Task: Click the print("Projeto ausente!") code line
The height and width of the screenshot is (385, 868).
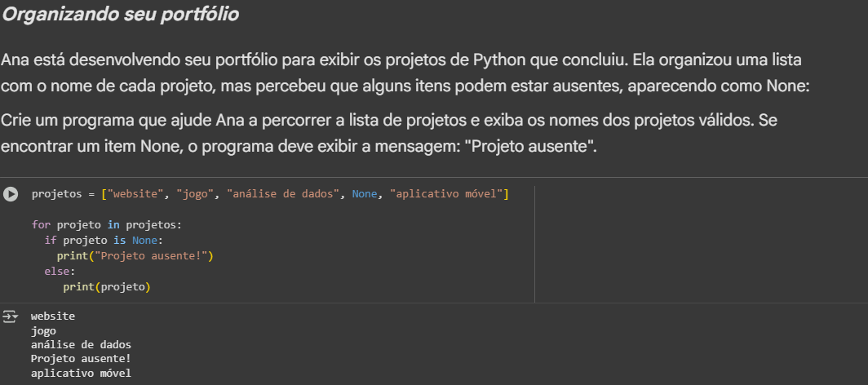Action: tap(135, 256)
